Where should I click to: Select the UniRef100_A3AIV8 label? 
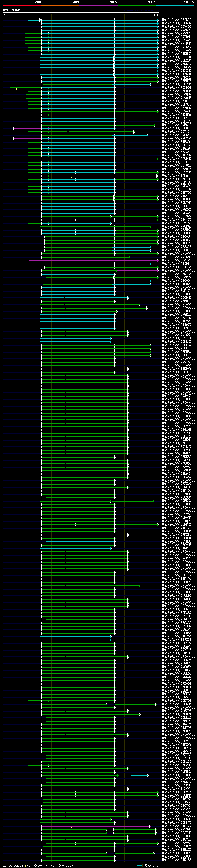177,260
